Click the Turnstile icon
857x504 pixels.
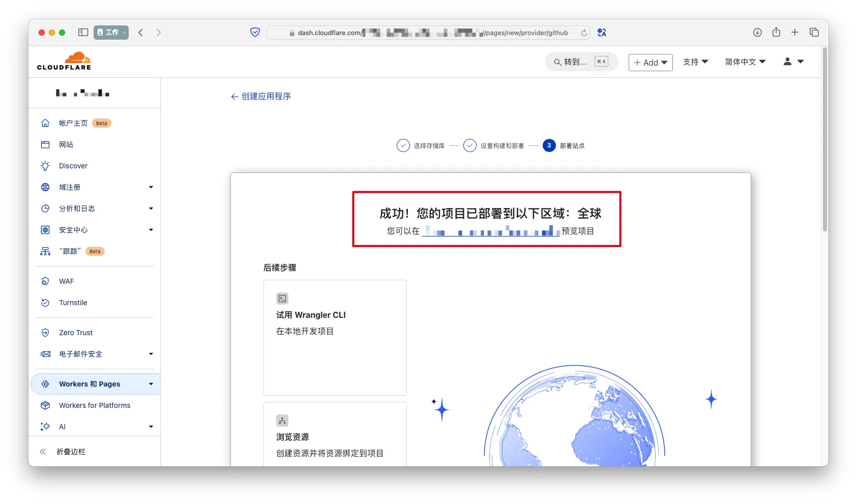45,303
